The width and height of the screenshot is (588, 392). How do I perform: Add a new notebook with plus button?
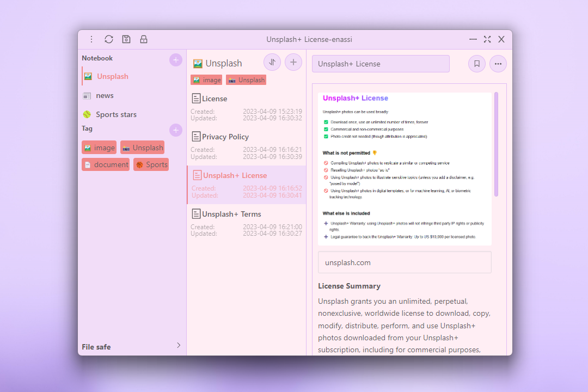coord(175,60)
